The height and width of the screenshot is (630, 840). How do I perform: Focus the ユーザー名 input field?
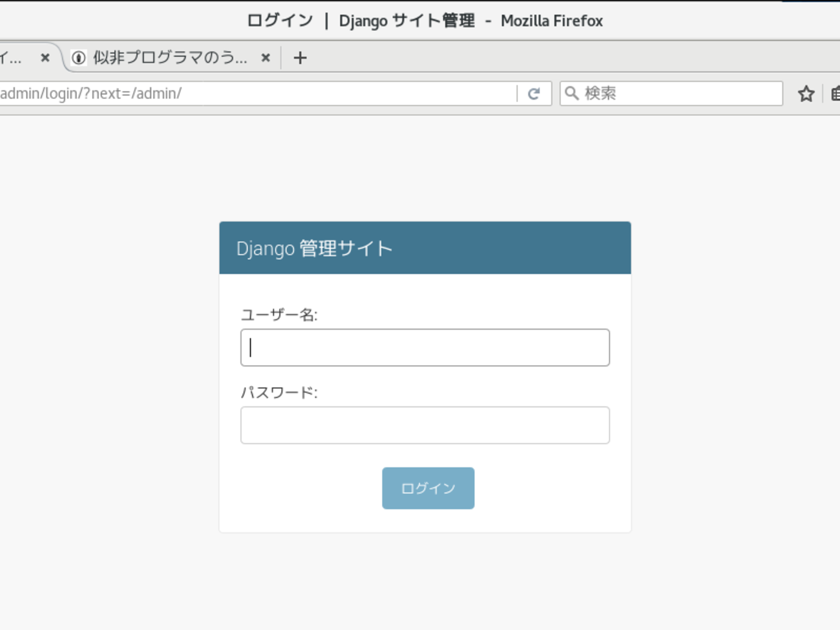pos(425,348)
